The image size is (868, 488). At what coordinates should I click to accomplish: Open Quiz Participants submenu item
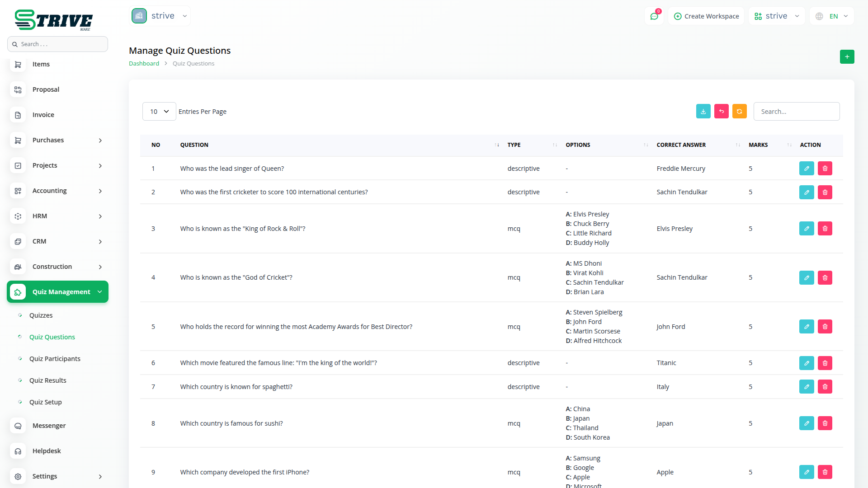pos(55,359)
